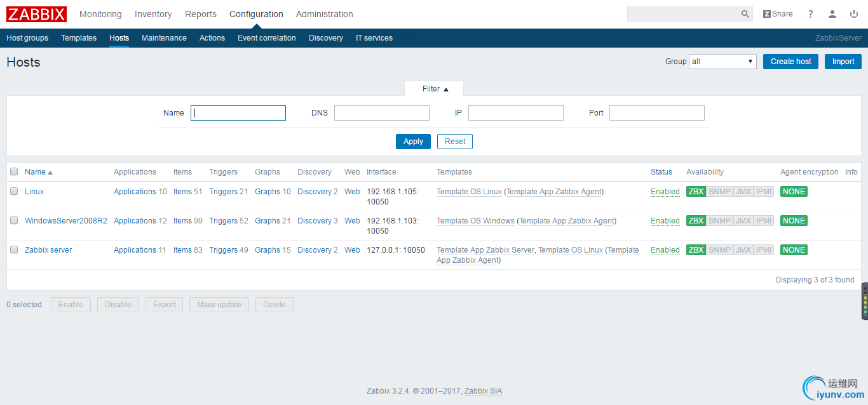Click the ZBX badge for Zabbix server

pyautogui.click(x=696, y=250)
